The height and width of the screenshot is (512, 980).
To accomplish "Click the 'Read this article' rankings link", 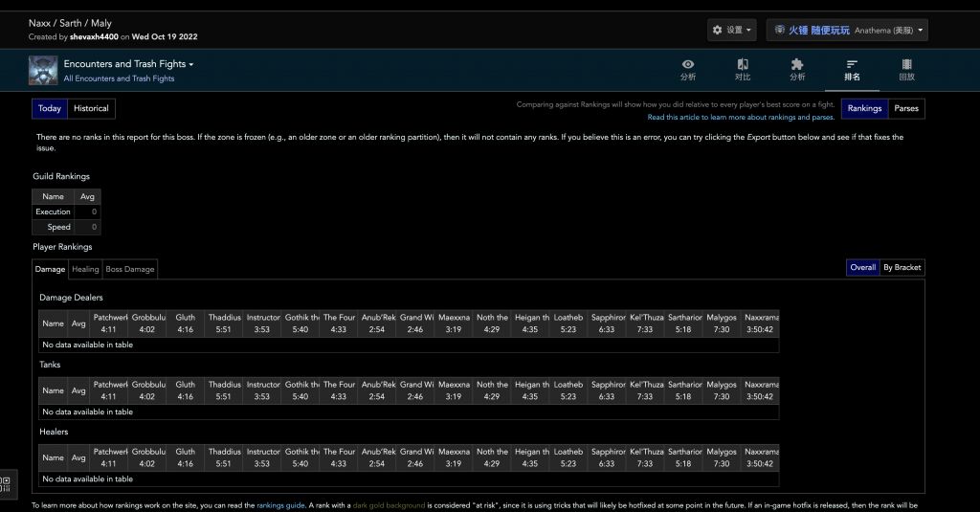I will (x=740, y=117).
